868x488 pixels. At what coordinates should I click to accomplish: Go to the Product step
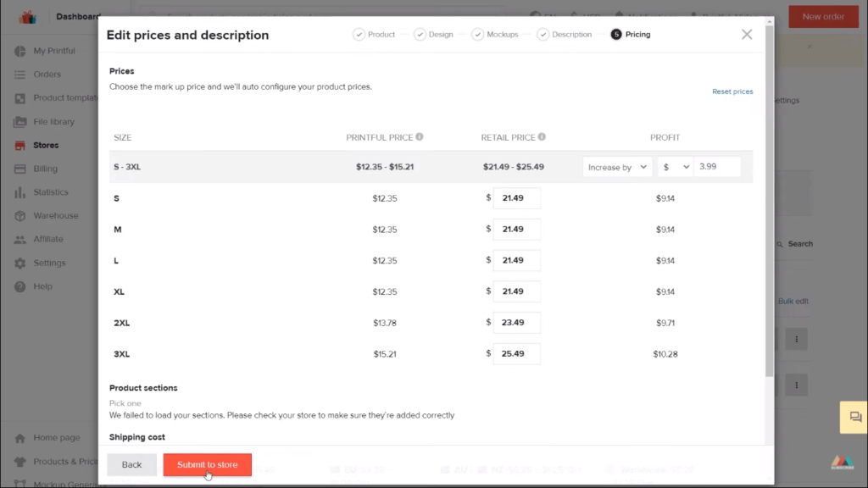[x=374, y=34]
